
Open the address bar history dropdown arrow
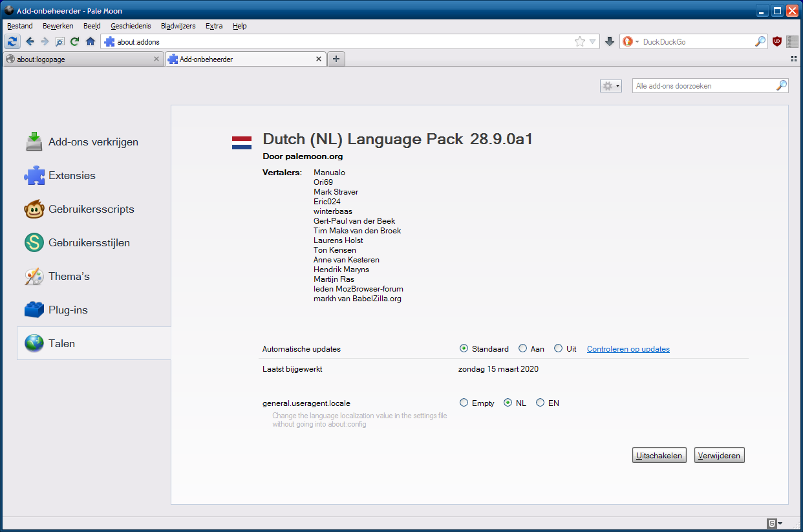592,41
